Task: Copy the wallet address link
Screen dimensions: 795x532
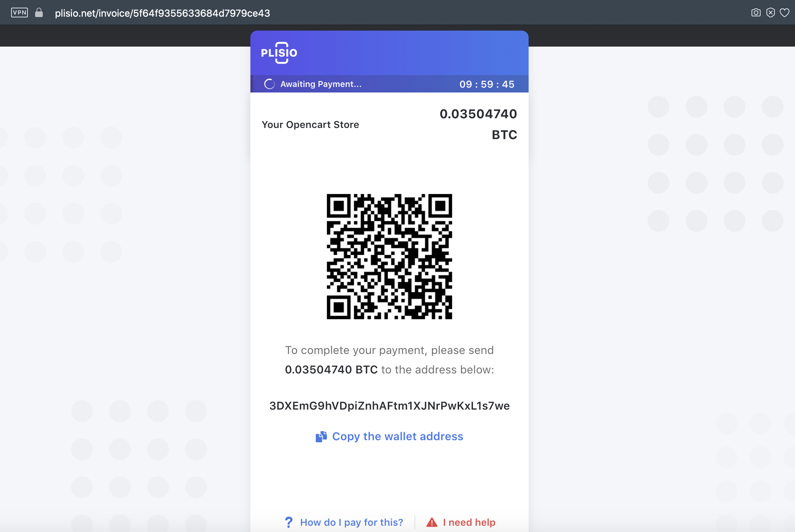Action: 397,436
